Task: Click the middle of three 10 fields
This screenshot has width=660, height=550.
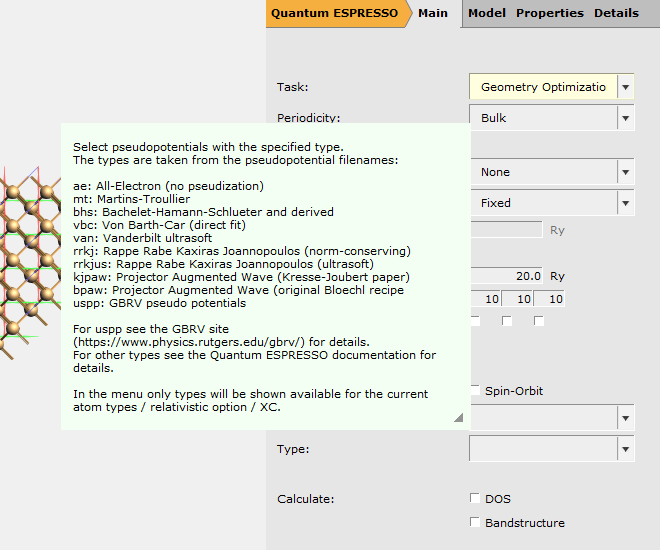Action: point(518,299)
